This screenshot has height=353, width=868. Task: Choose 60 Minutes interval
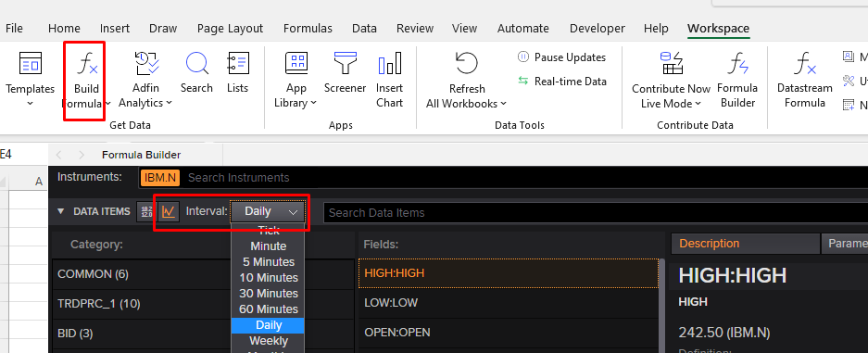[x=268, y=309]
